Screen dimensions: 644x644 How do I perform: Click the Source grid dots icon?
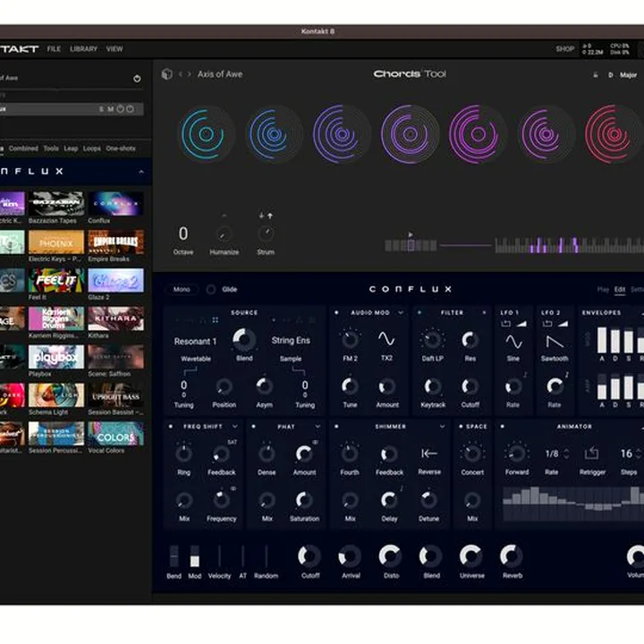coord(215,320)
